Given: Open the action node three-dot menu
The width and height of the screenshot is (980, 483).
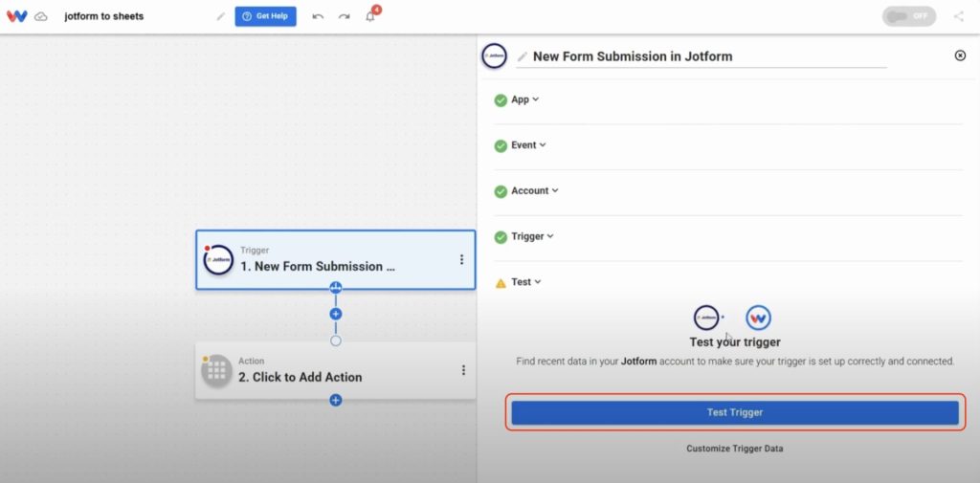Looking at the screenshot, I should click(x=463, y=370).
